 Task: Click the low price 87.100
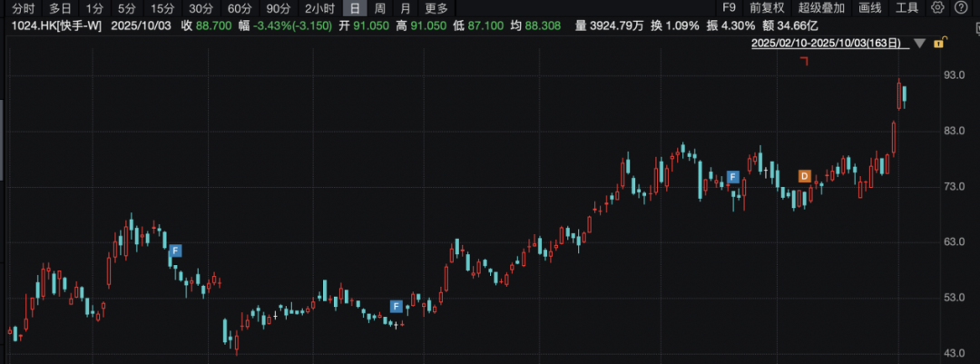coord(487,25)
